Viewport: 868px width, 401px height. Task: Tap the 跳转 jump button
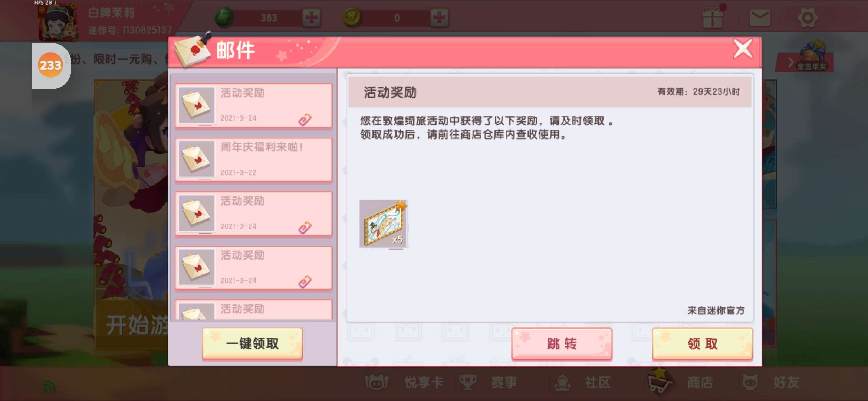562,344
